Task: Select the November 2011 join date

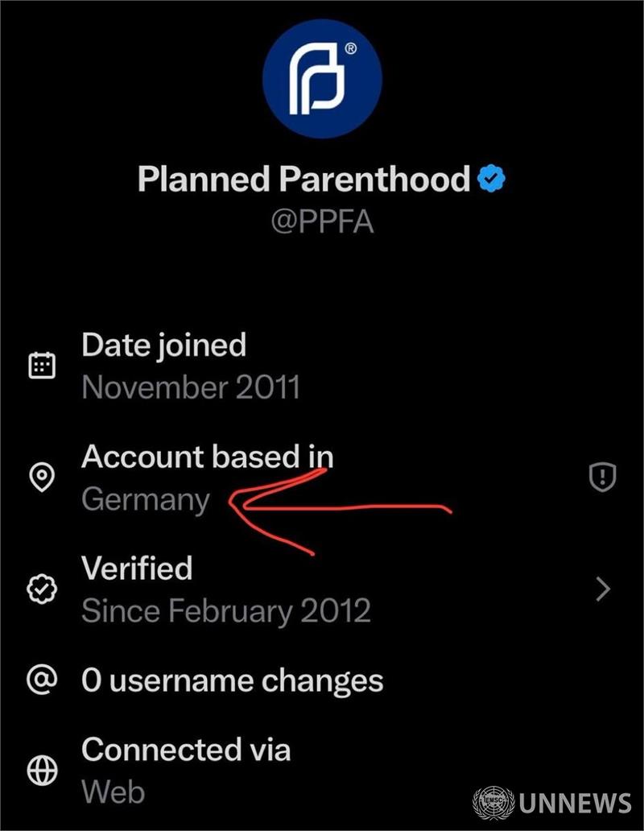Action: point(191,387)
